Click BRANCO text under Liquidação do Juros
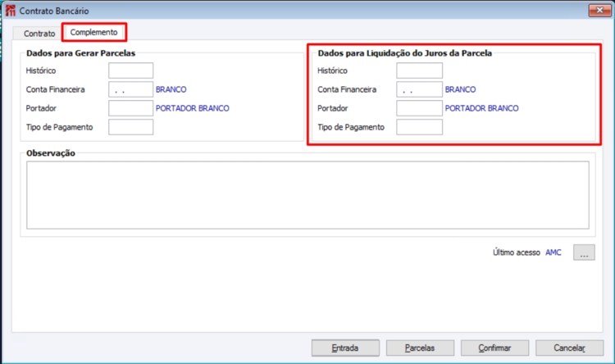The width and height of the screenshot is (615, 364). (460, 89)
